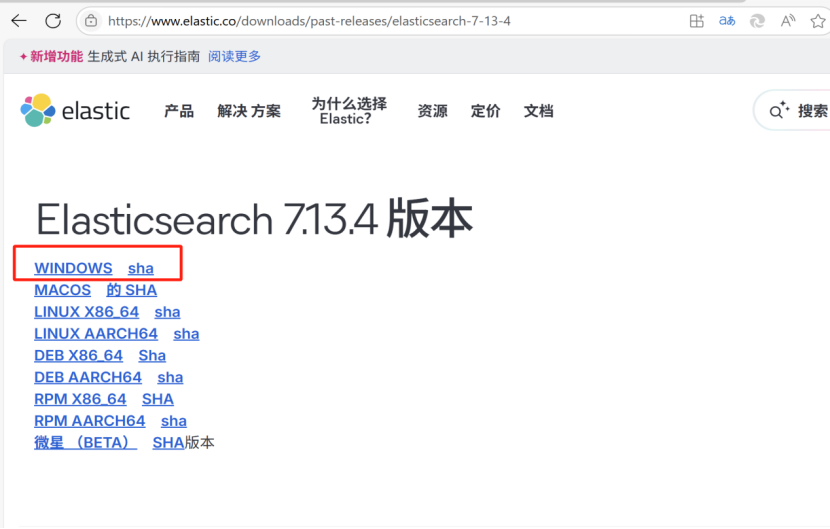Screen dimensions: 830x529
Task: Download the LINUX X86_64 package
Action: 86,312
